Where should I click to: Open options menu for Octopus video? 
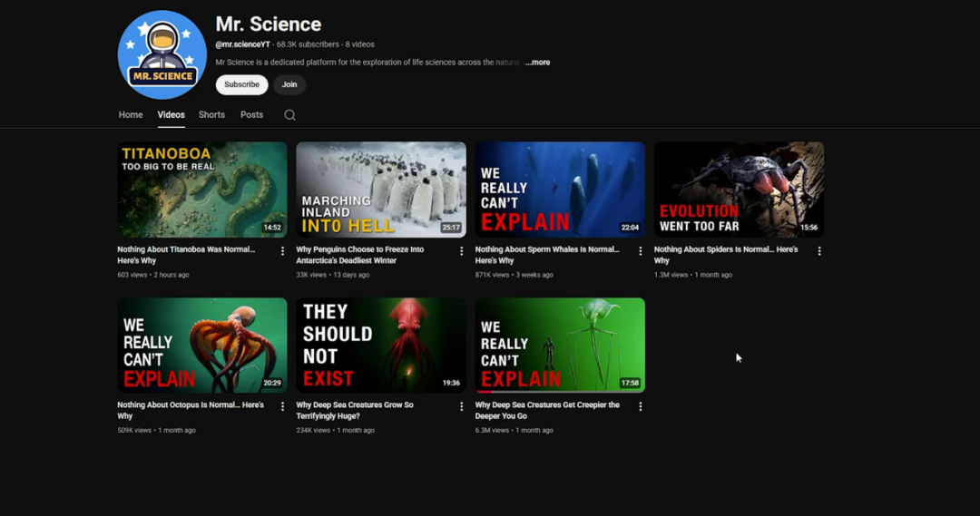point(282,407)
